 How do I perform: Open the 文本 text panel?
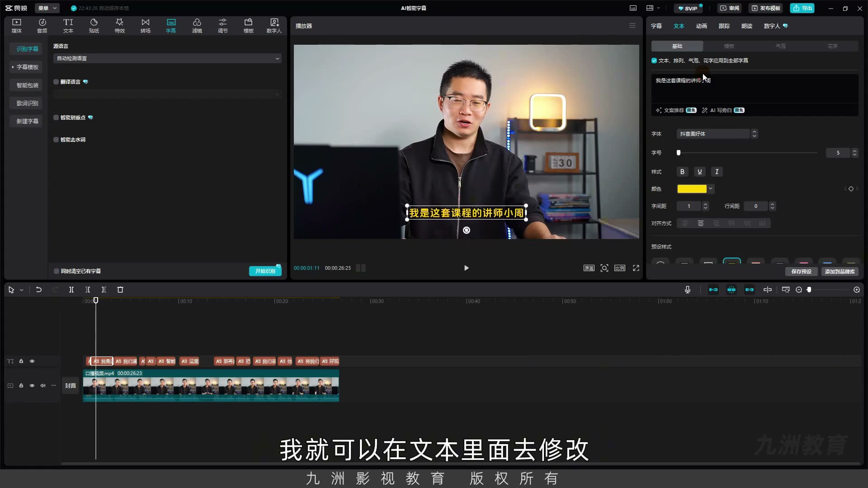68,26
